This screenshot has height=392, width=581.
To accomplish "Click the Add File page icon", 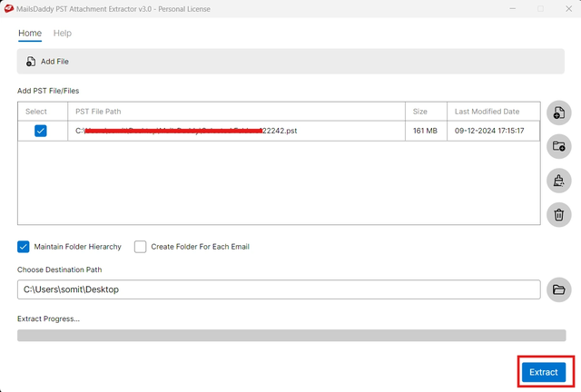I will (31, 62).
